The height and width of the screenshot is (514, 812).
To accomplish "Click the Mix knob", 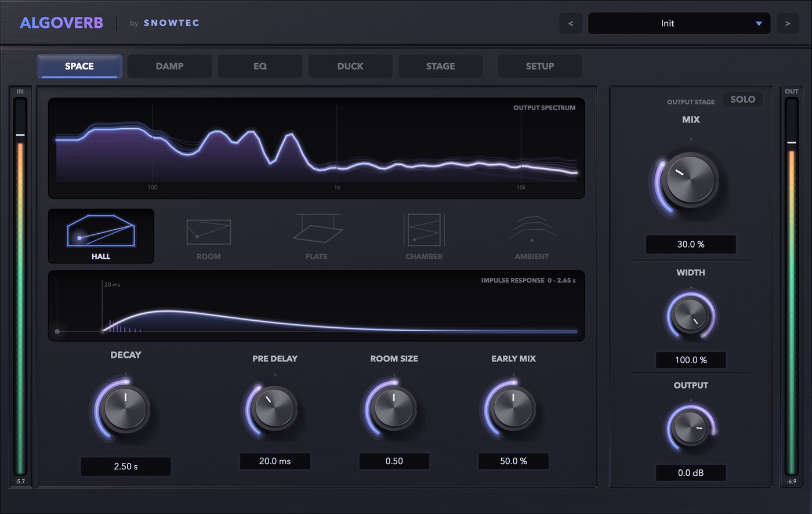I will tap(690, 179).
